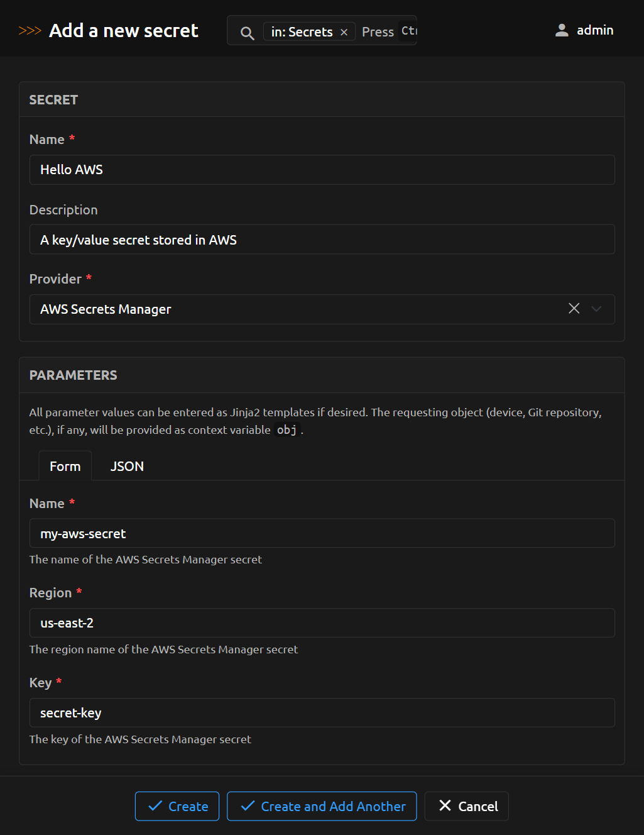Click the checkmark icon on Create
This screenshot has width=644, height=835.
(155, 806)
